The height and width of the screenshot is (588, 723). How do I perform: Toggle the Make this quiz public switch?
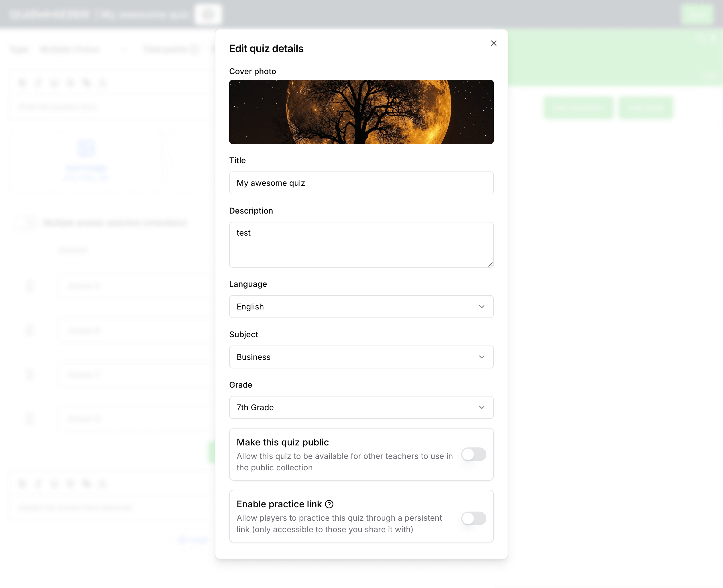click(x=474, y=454)
